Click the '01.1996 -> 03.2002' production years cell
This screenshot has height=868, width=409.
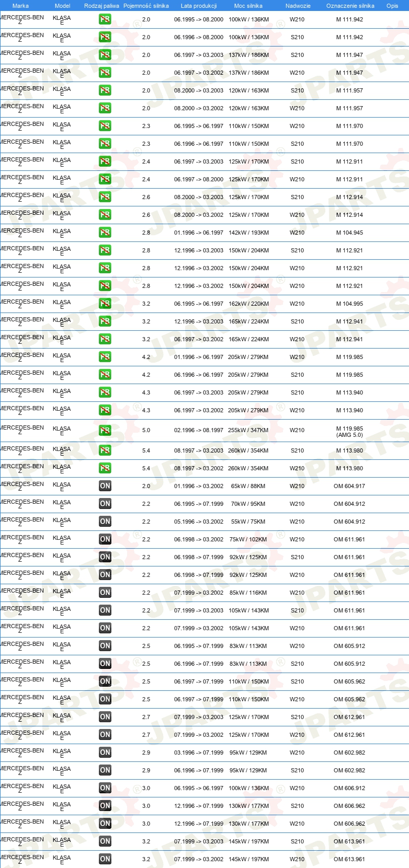(199, 486)
